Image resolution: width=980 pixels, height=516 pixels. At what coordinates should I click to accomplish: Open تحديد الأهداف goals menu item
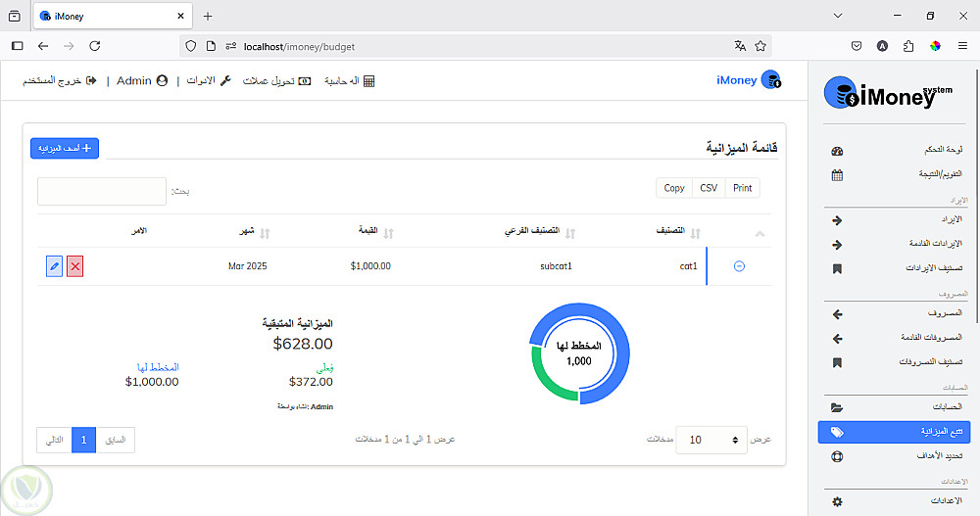pos(940,455)
